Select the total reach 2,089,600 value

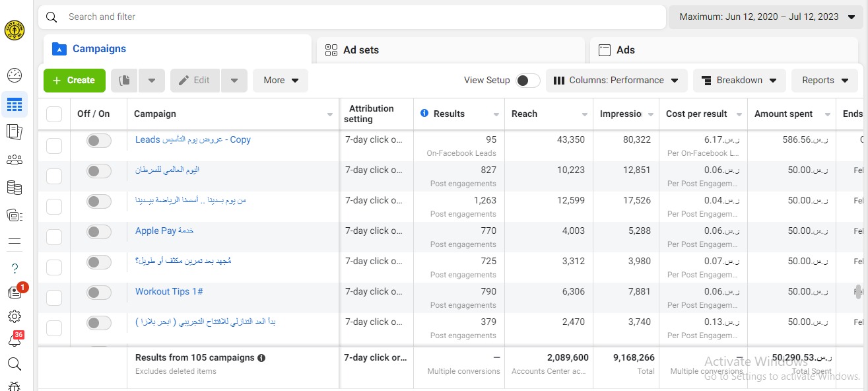point(568,358)
